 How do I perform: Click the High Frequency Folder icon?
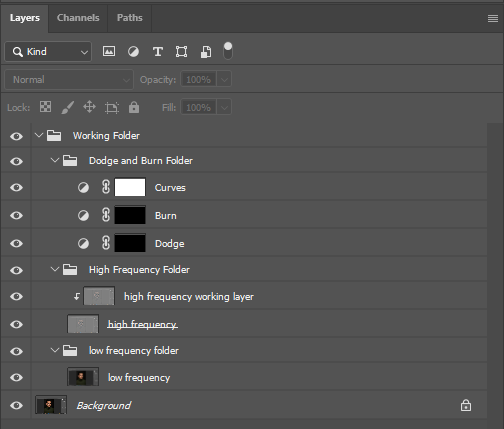70,269
